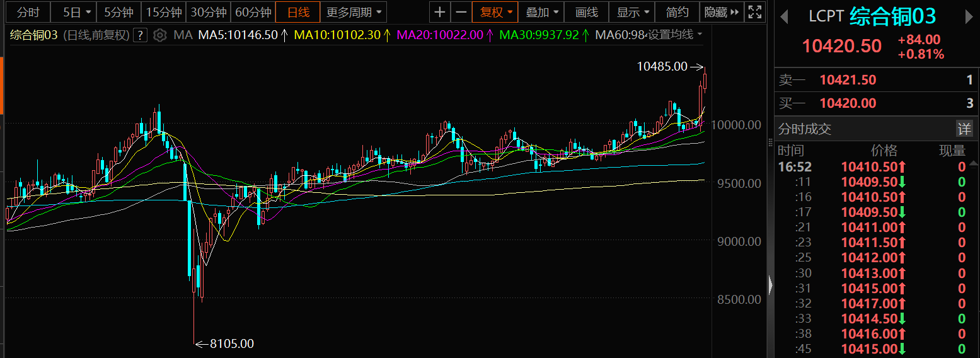The width and height of the screenshot is (980, 358).
Task: Switch to the 分时 intraday tab
Action: tap(28, 12)
